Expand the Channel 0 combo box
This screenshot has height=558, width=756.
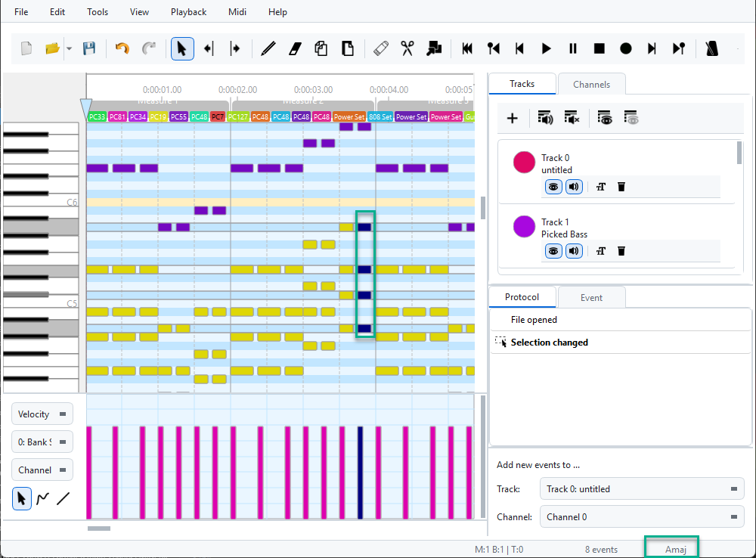click(x=640, y=517)
